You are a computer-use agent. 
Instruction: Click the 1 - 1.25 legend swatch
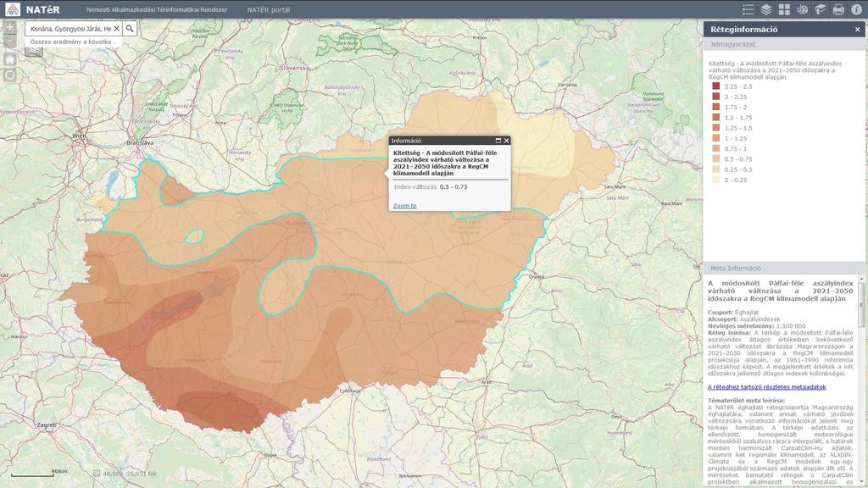click(715, 138)
